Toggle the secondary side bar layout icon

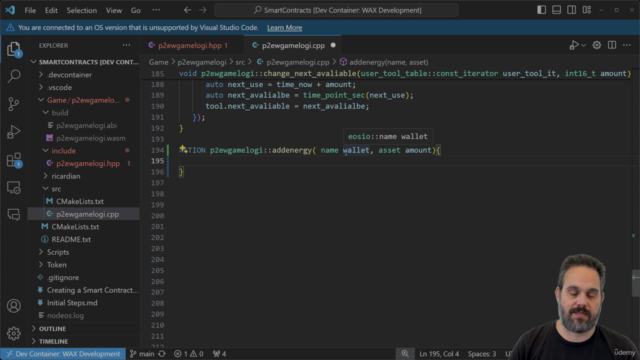pos(571,10)
